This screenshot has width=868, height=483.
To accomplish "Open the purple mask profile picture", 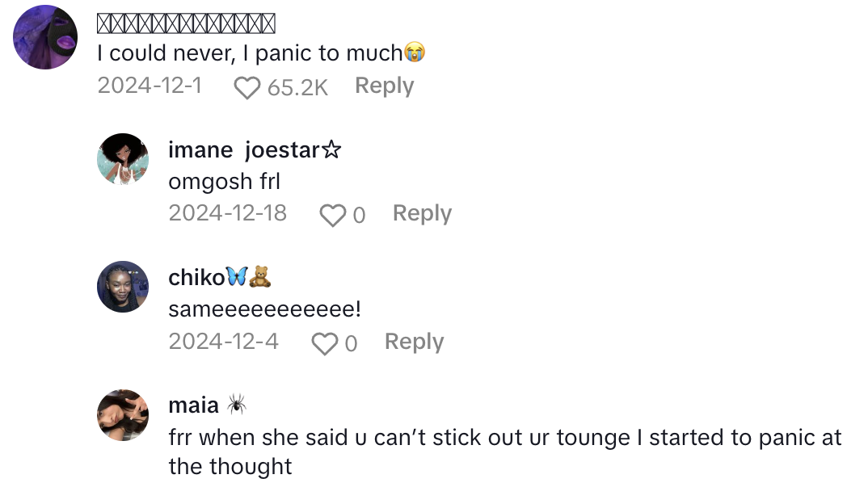I will tap(46, 37).
